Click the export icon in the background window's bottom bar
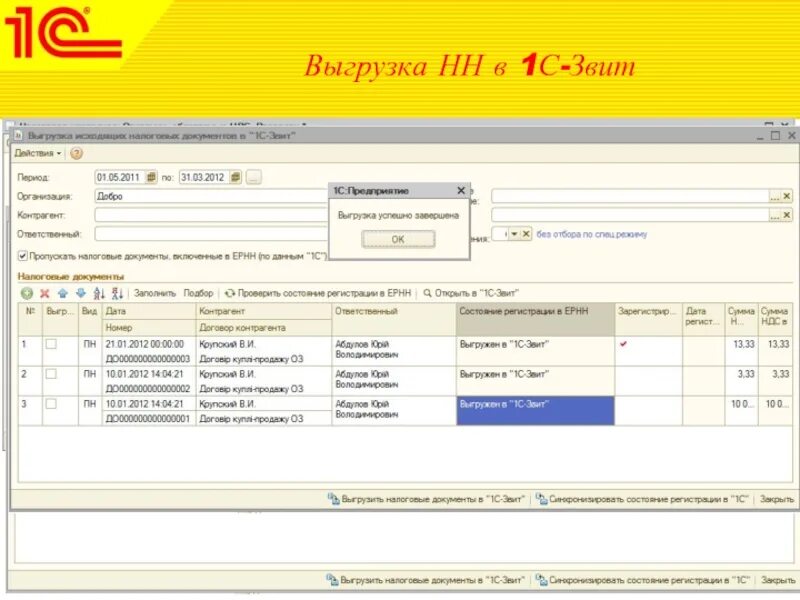Image resolution: width=800 pixels, height=600 pixels. [332, 580]
